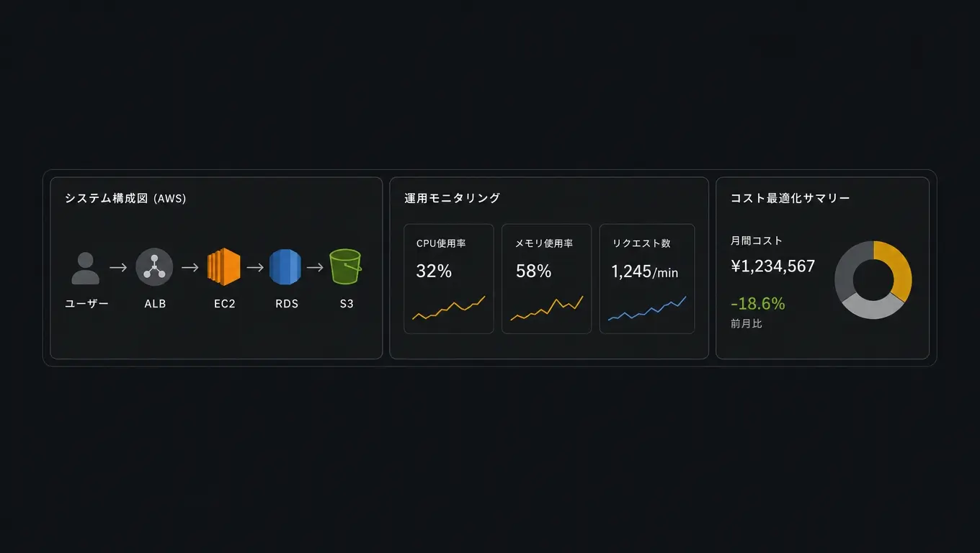Click the システム構成図 (AWS) panel title
The image size is (980, 553).
point(125,198)
